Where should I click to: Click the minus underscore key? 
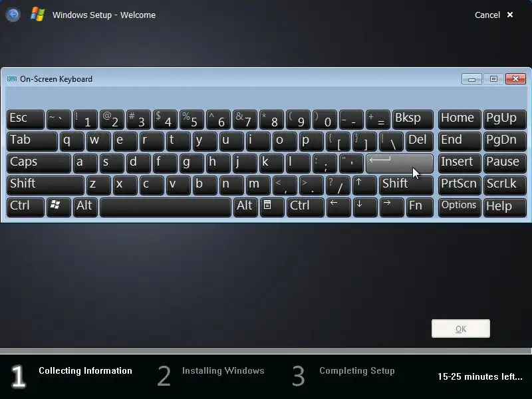352,120
